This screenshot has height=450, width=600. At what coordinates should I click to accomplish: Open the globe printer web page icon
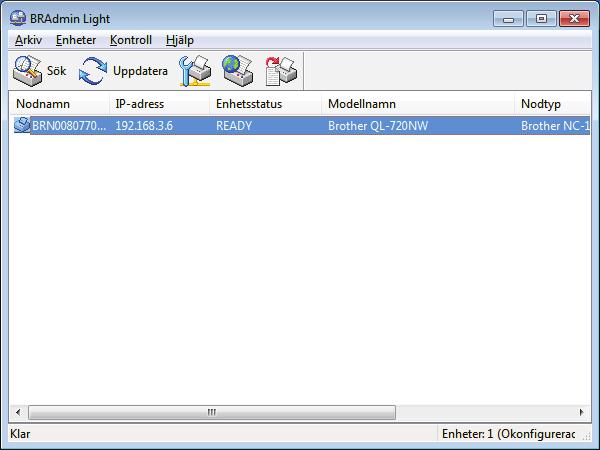[x=238, y=71]
